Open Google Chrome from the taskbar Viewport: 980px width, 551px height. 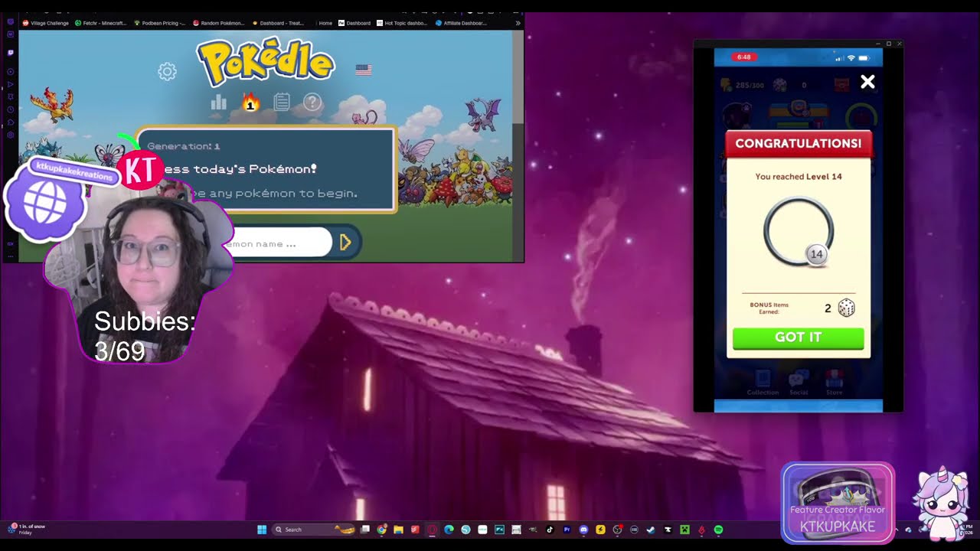point(382,530)
